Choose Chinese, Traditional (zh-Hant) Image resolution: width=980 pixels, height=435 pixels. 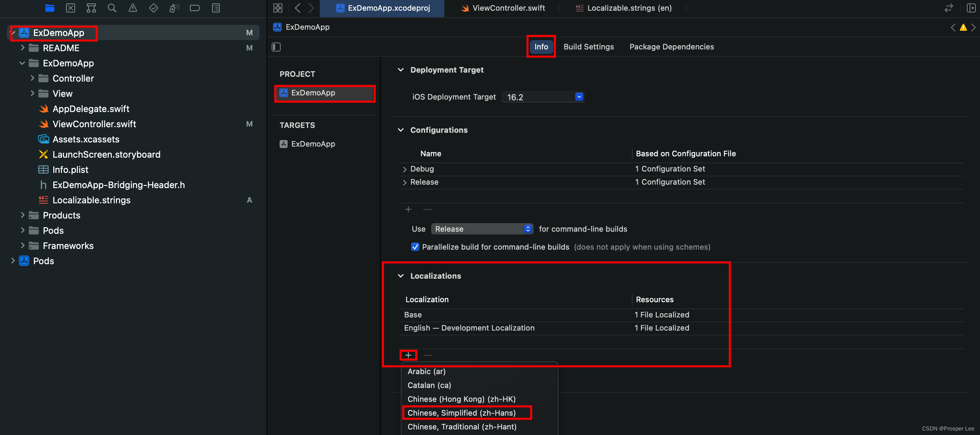(479, 427)
